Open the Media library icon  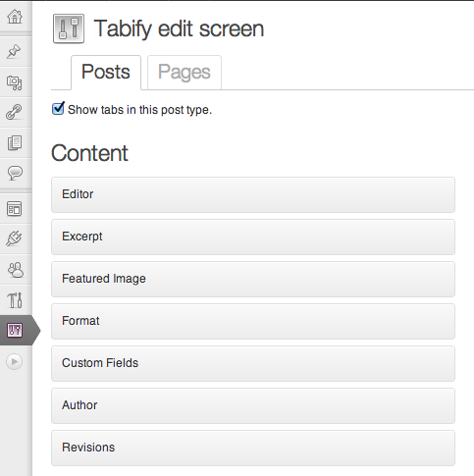click(x=15, y=82)
